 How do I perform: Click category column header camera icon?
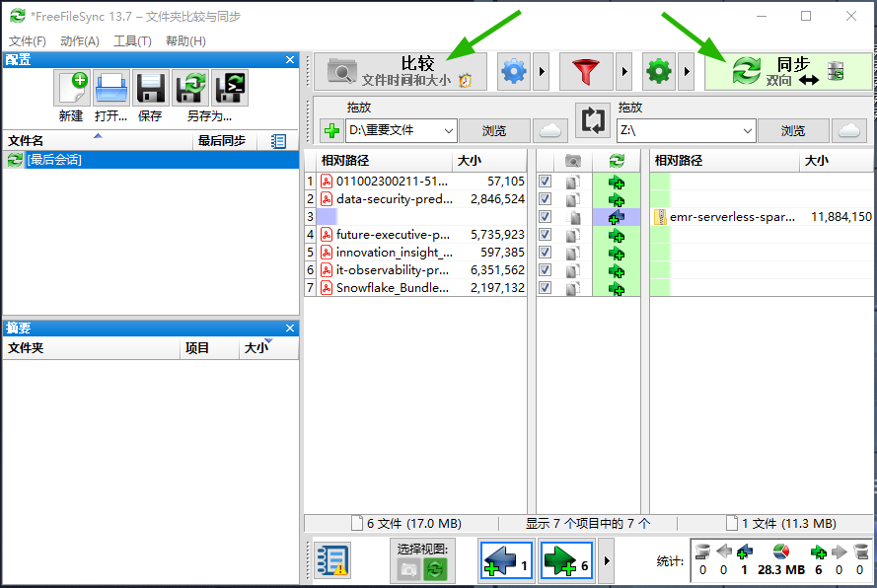[x=573, y=161]
